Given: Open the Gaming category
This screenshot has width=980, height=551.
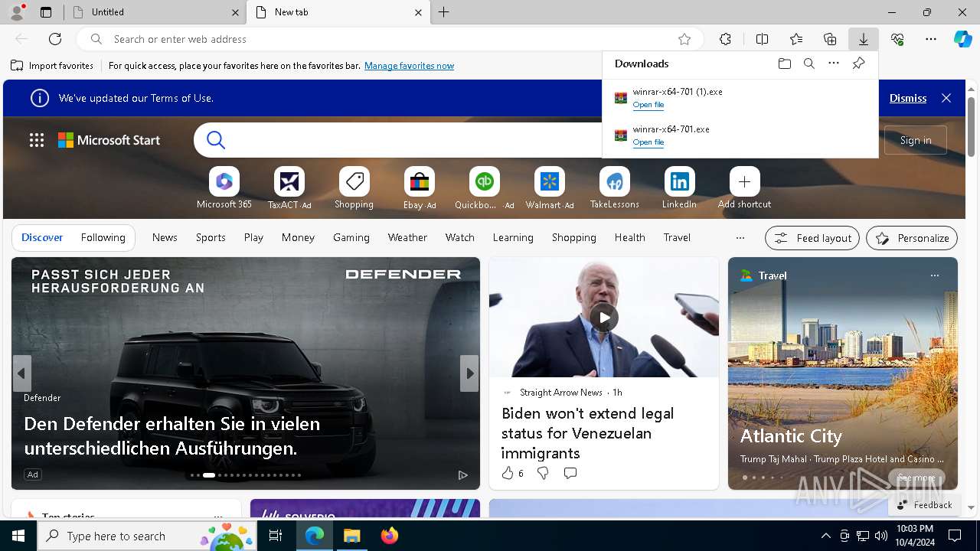Looking at the screenshot, I should (351, 237).
